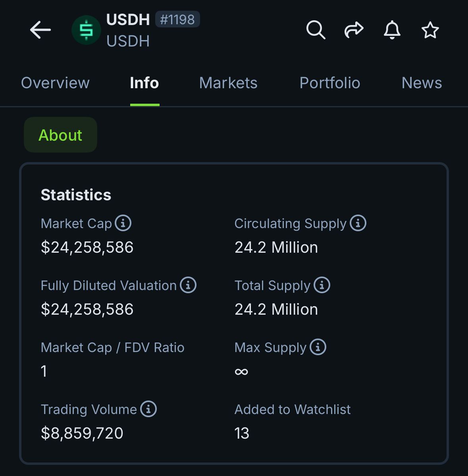Tap the #1198 rank badge
This screenshot has width=468, height=476.
[x=177, y=19]
